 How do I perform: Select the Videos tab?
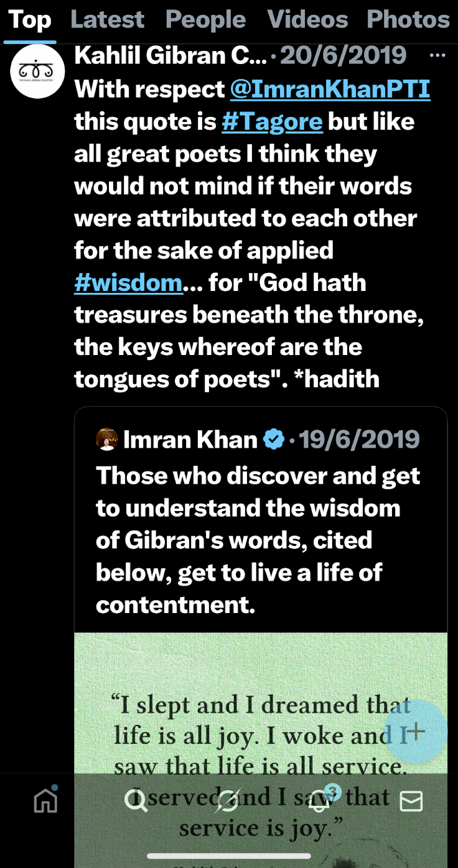[307, 20]
